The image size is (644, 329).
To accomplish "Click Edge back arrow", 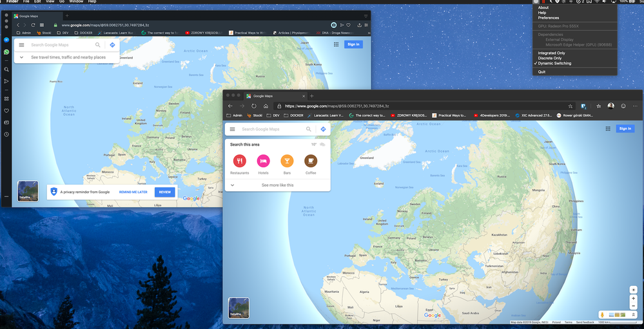I will [230, 106].
